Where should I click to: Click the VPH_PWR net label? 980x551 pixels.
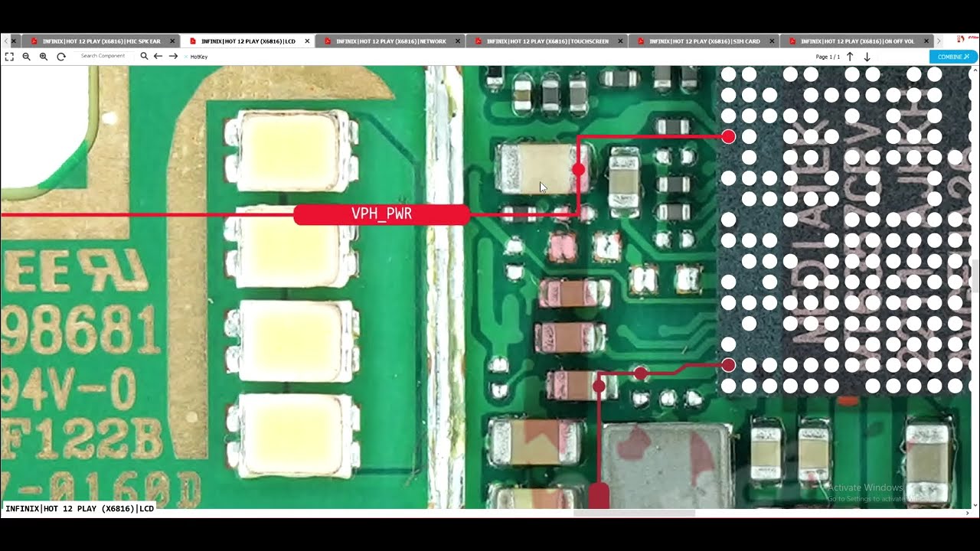(381, 214)
